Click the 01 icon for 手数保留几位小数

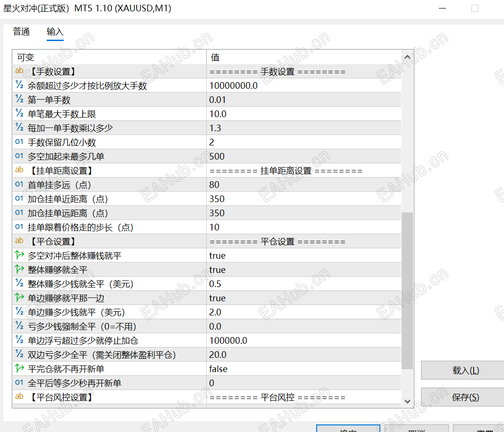point(19,142)
